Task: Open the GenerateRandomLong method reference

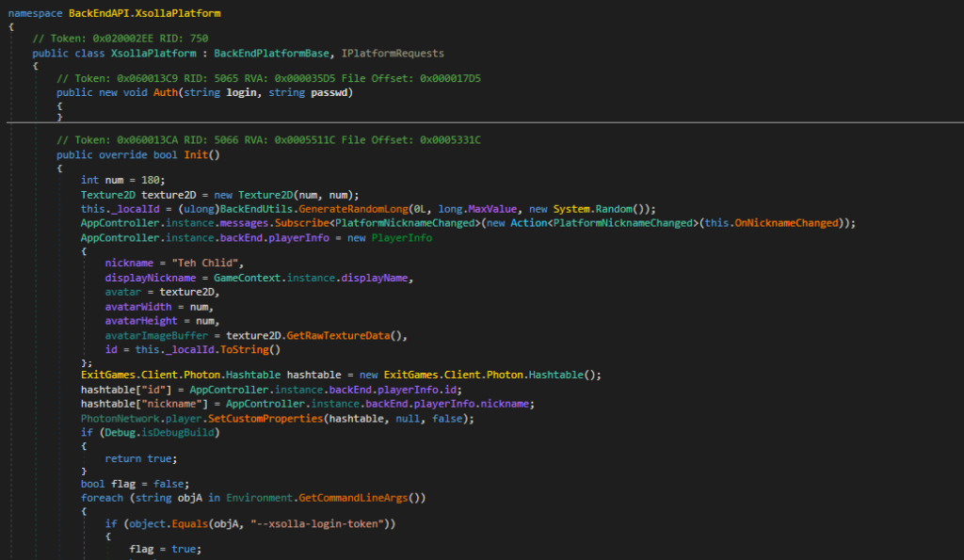Action: pos(354,208)
